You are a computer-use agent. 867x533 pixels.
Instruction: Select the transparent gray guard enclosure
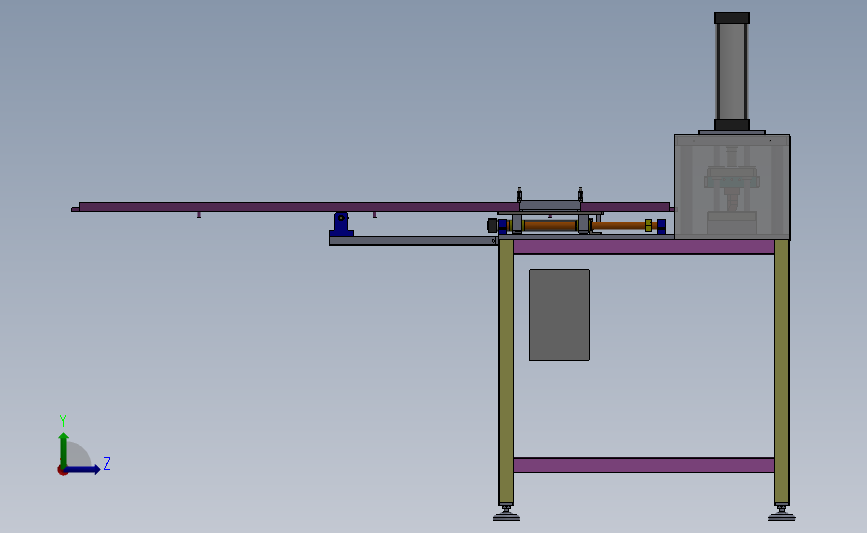click(x=732, y=187)
